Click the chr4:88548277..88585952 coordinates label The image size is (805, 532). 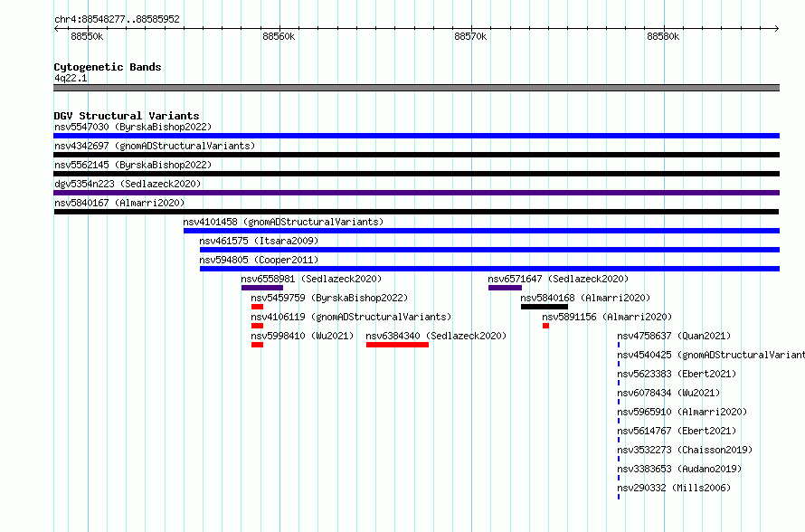pyautogui.click(x=117, y=19)
